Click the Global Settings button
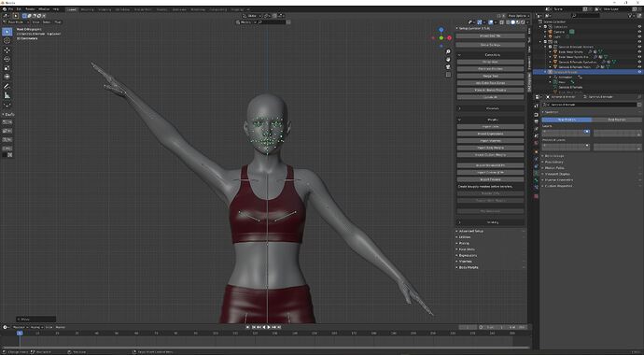The image size is (644, 355). click(x=490, y=45)
